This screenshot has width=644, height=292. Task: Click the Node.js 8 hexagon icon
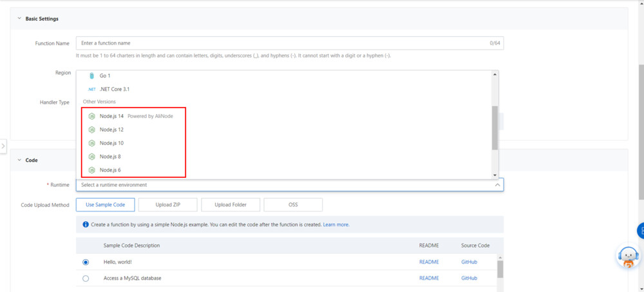[x=91, y=157]
